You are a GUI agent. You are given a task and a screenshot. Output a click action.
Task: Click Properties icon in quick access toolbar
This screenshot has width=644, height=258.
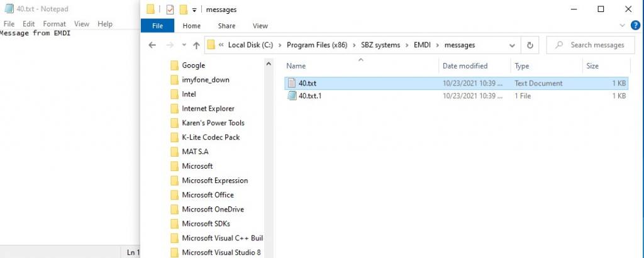[170, 9]
